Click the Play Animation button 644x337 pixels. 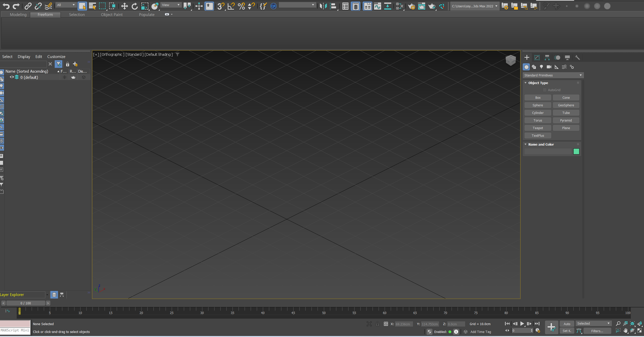coord(522,324)
